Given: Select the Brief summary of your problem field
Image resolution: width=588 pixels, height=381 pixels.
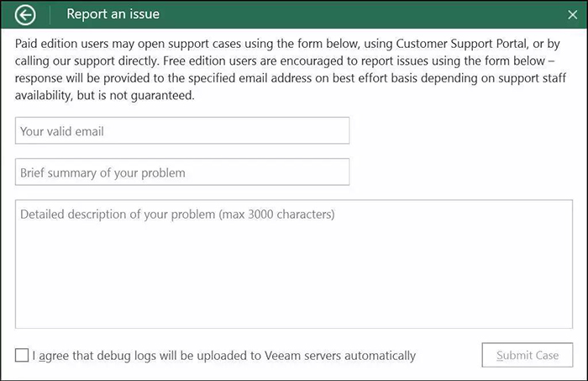Looking at the screenshot, I should (x=182, y=172).
